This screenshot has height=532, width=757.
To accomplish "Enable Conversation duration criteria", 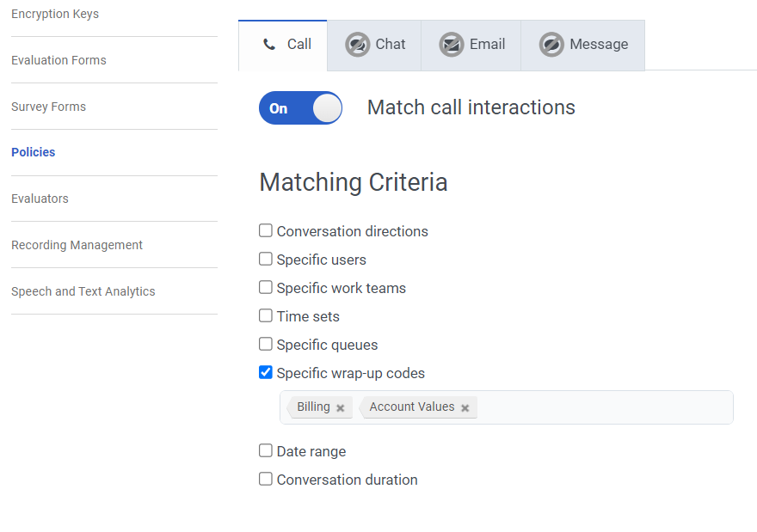I will pyautogui.click(x=266, y=479).
